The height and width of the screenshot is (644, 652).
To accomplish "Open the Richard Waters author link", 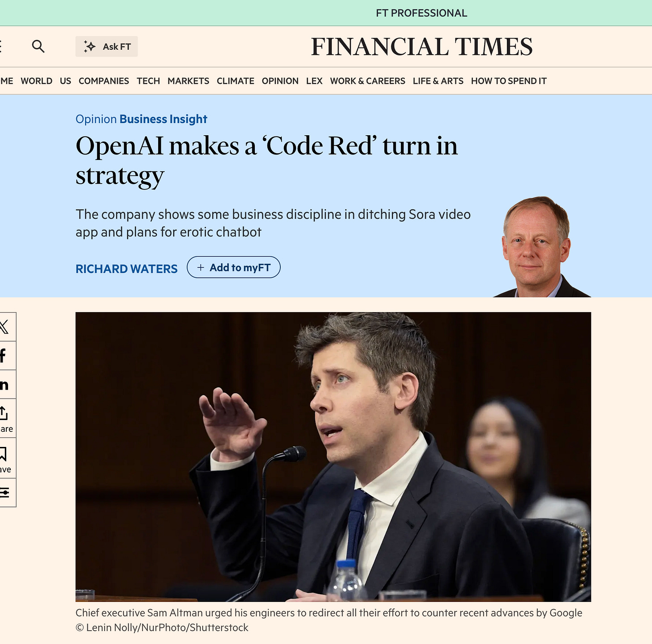I will tap(126, 269).
